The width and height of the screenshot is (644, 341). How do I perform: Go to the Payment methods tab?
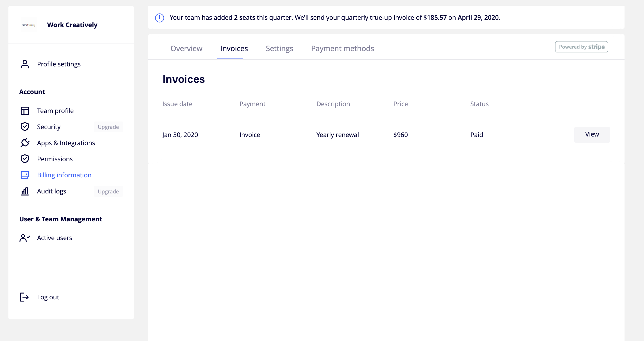tap(342, 48)
